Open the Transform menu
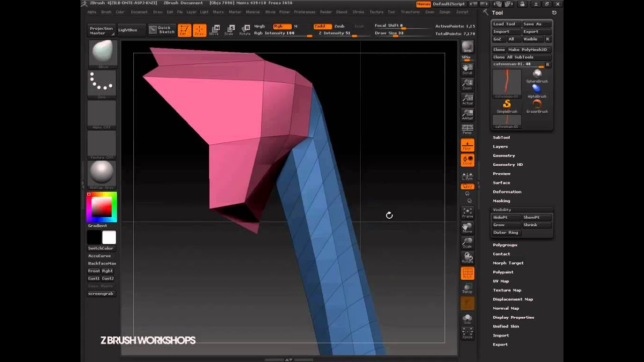The image size is (644, 362). coord(410,12)
